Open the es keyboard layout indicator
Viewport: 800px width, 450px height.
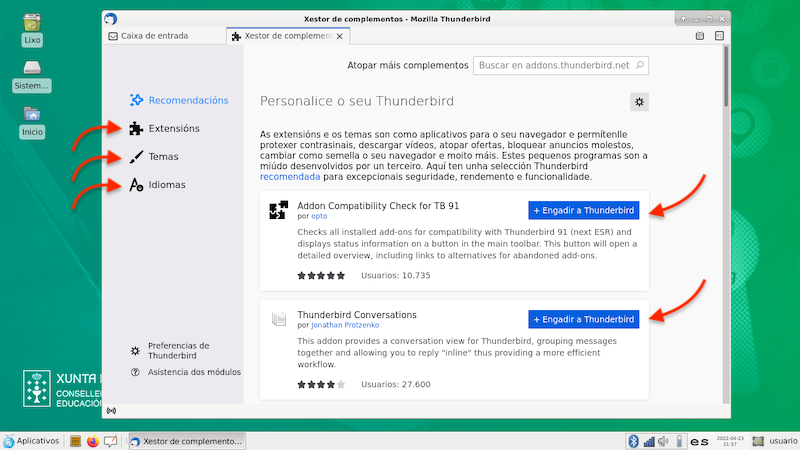pyautogui.click(x=700, y=440)
